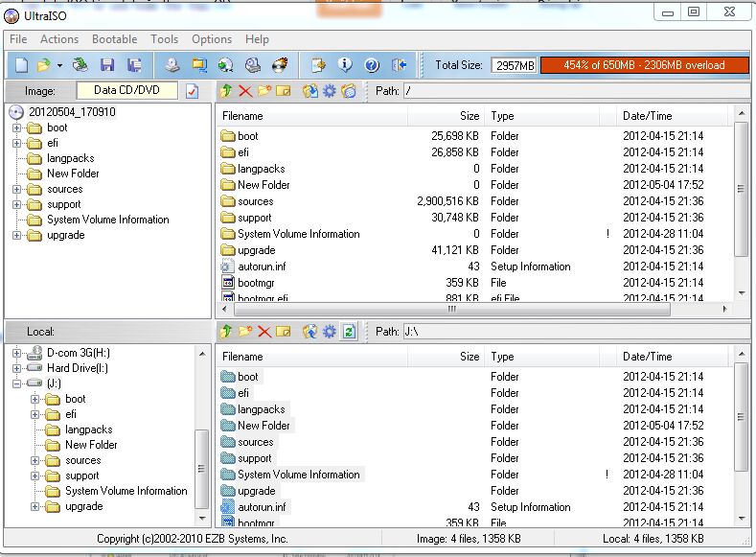
Task: Select the sources folder row in image list
Action: point(474,201)
